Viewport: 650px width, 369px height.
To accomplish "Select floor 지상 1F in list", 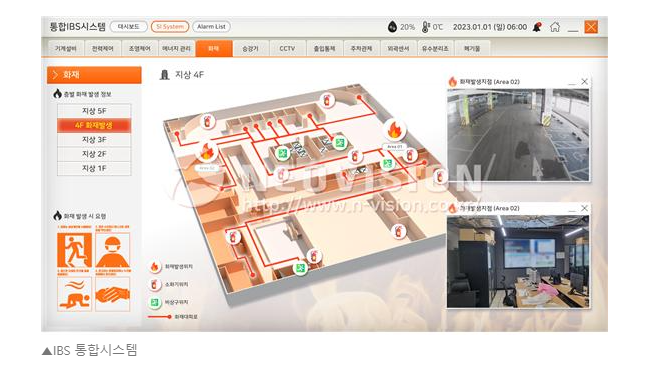I will click(x=94, y=168).
